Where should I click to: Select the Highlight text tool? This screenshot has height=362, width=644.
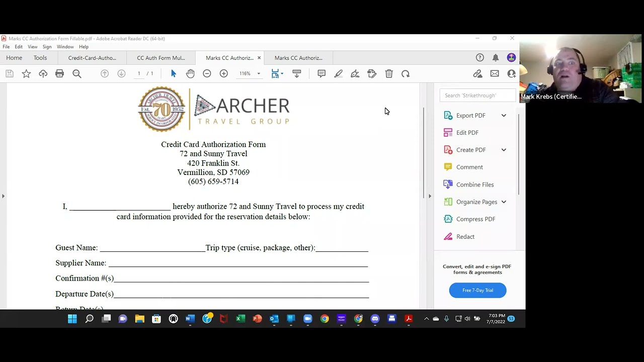[339, 74]
